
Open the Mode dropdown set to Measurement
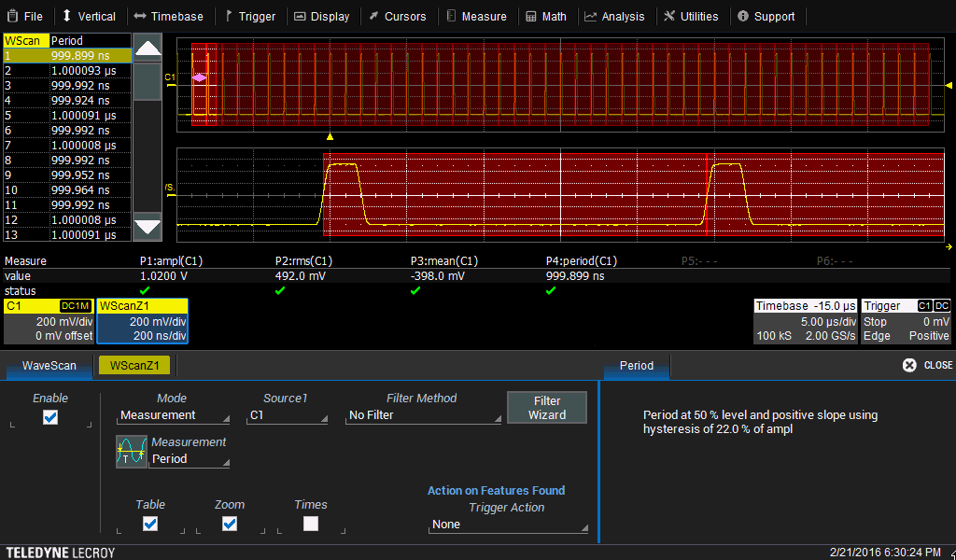[174, 415]
